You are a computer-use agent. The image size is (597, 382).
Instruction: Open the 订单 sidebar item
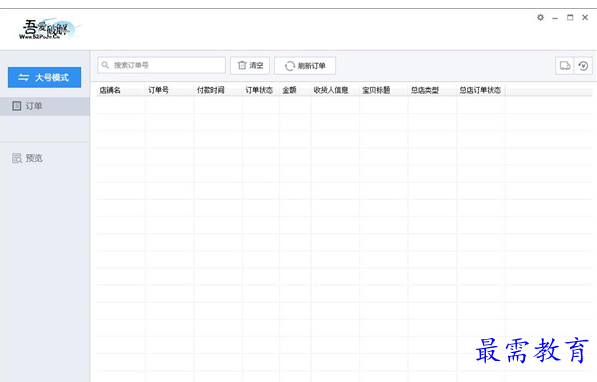tap(45, 106)
